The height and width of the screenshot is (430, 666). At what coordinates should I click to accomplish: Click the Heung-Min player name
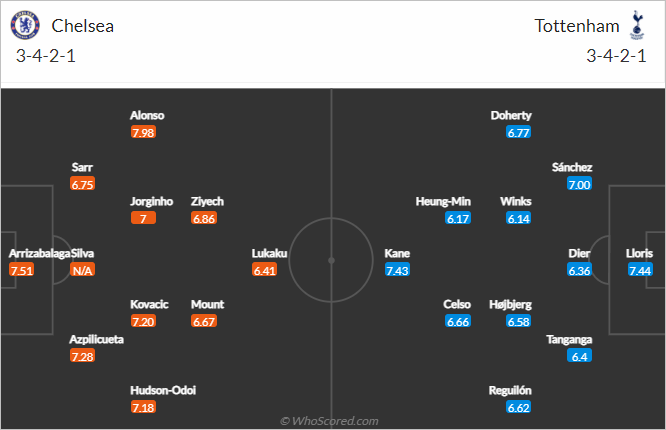click(x=443, y=201)
